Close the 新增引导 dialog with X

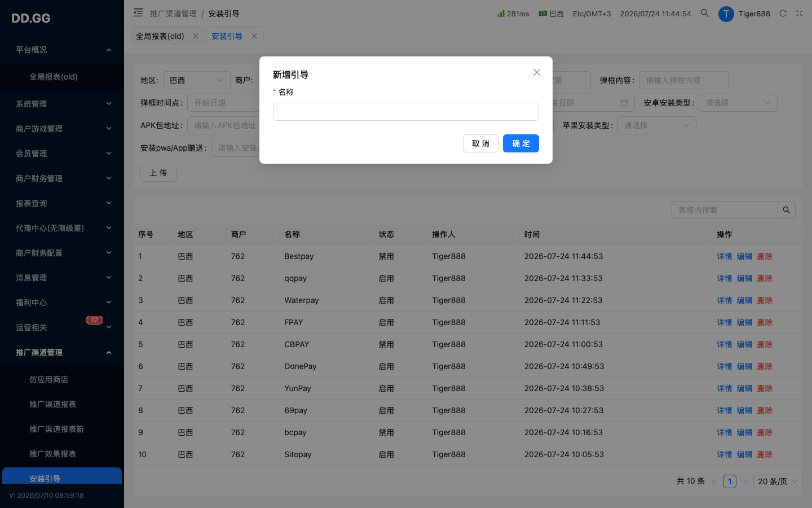coord(537,72)
